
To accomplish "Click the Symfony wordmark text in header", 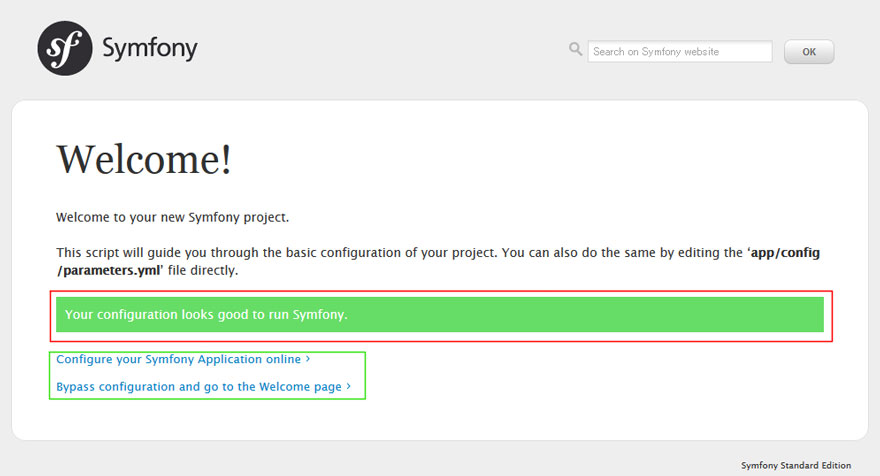I will point(150,49).
